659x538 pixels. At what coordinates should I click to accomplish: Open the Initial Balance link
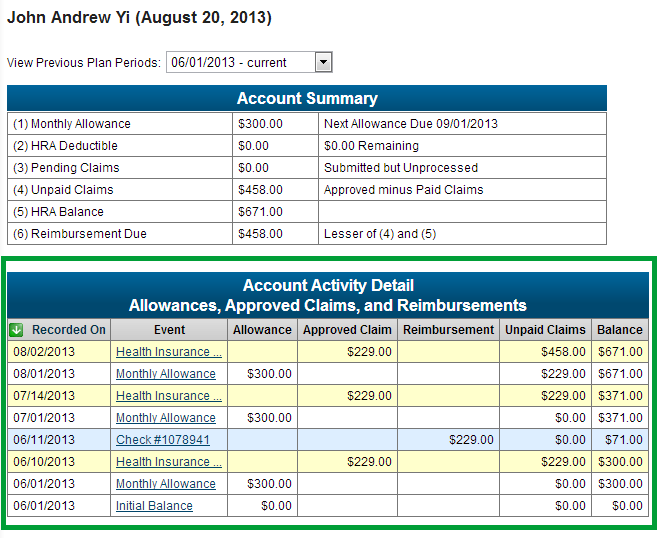click(154, 506)
